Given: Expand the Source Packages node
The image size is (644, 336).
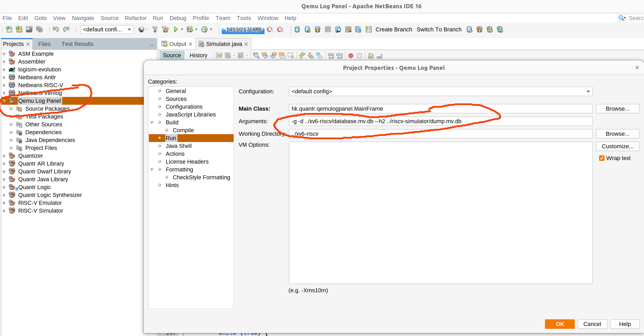Looking at the screenshot, I should [11, 109].
